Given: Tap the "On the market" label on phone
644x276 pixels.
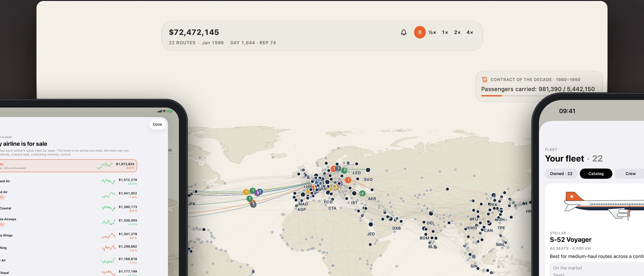Looking at the screenshot, I should pos(568,268).
